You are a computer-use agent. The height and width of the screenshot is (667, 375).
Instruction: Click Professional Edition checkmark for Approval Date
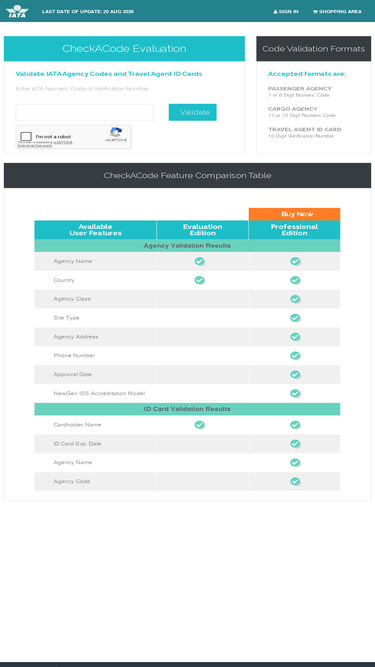[x=295, y=374]
